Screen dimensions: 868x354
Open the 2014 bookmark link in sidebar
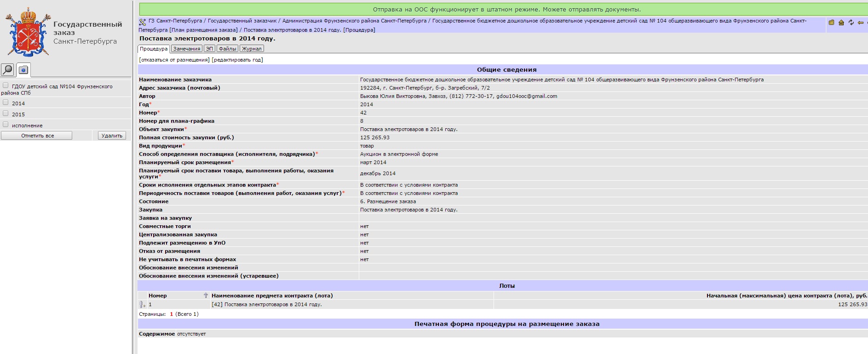pyautogui.click(x=18, y=103)
